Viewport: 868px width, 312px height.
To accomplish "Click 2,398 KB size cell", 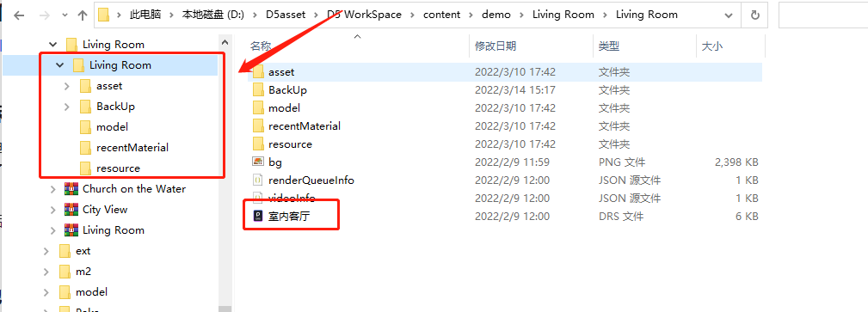I will [736, 162].
